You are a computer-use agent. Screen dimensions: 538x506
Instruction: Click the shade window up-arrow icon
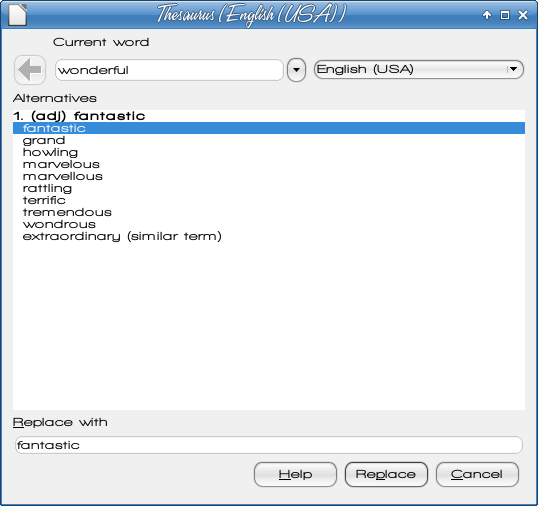click(487, 15)
